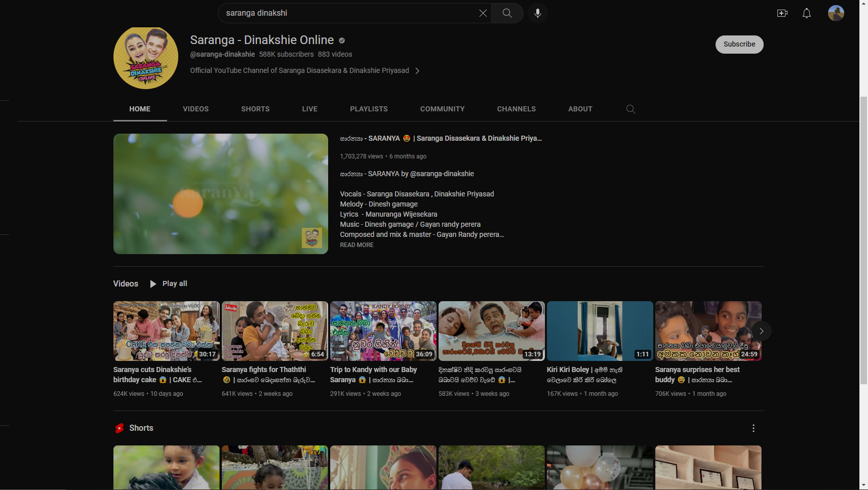Click the scrollbar up arrow
The width and height of the screenshot is (868, 490).
[x=863, y=4]
